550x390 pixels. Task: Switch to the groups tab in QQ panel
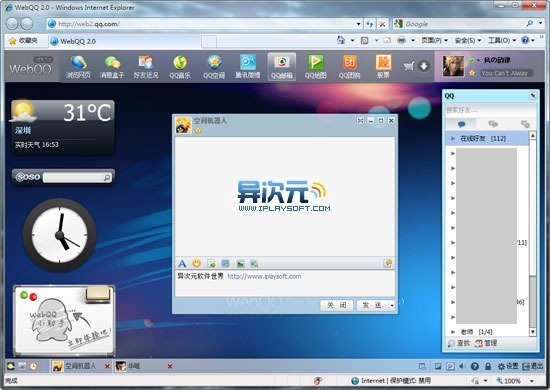click(493, 124)
